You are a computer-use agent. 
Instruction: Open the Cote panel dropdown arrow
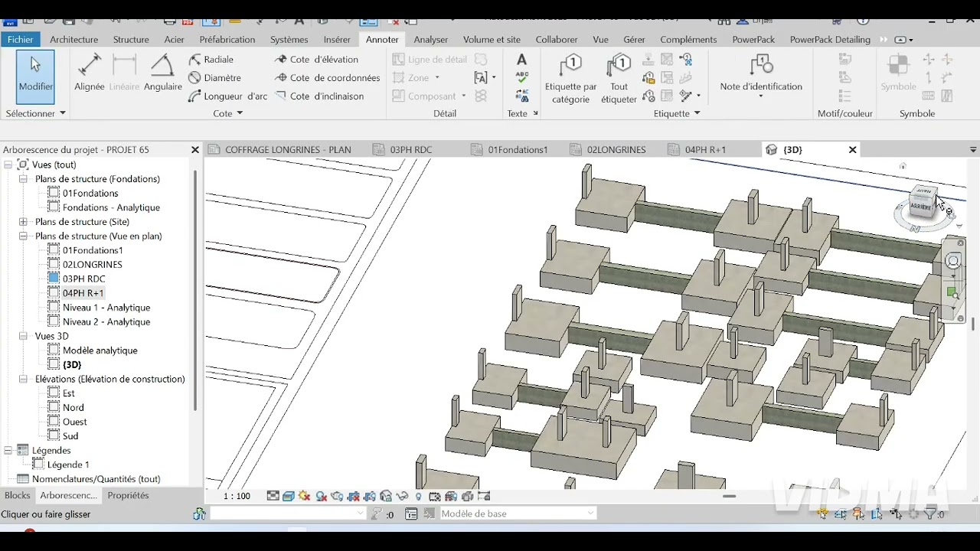tap(240, 113)
